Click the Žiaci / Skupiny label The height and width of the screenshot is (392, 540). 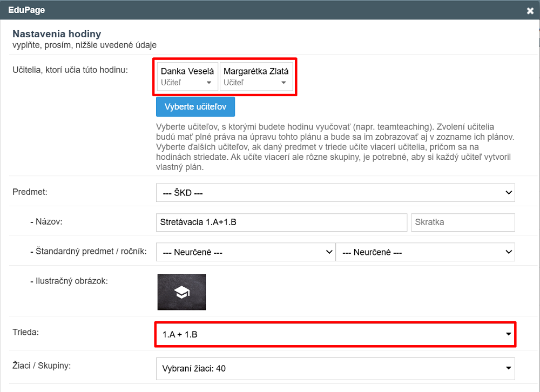point(42,366)
